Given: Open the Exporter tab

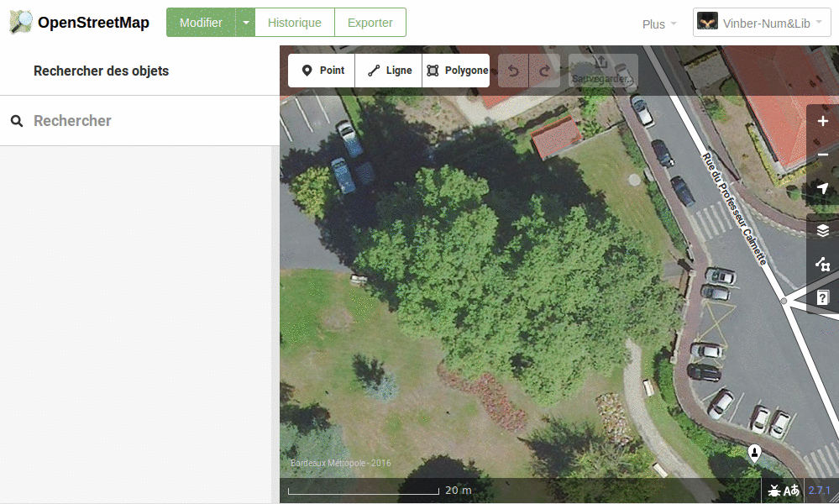Looking at the screenshot, I should click(370, 23).
